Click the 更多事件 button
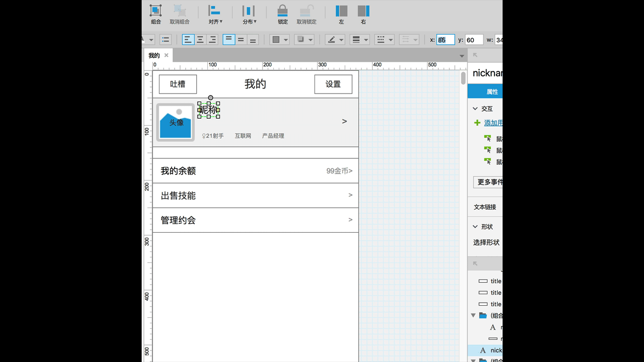This screenshot has width=644, height=362. (489, 182)
